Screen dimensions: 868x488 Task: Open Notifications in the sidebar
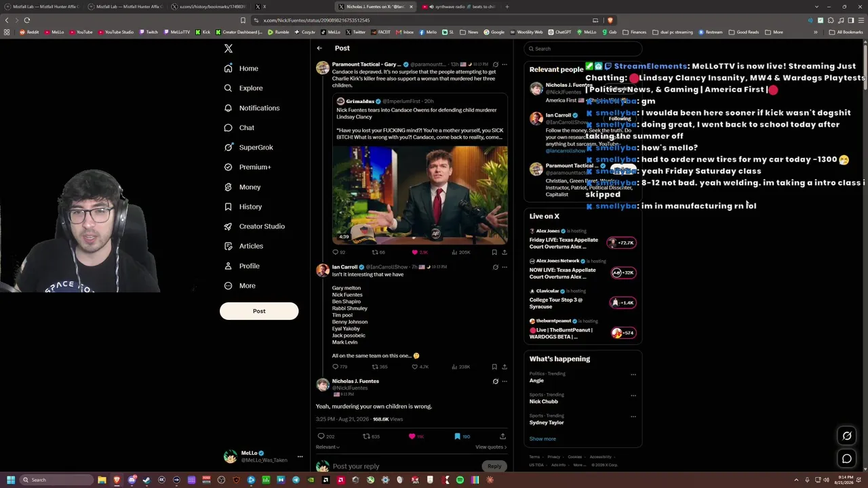(x=252, y=108)
